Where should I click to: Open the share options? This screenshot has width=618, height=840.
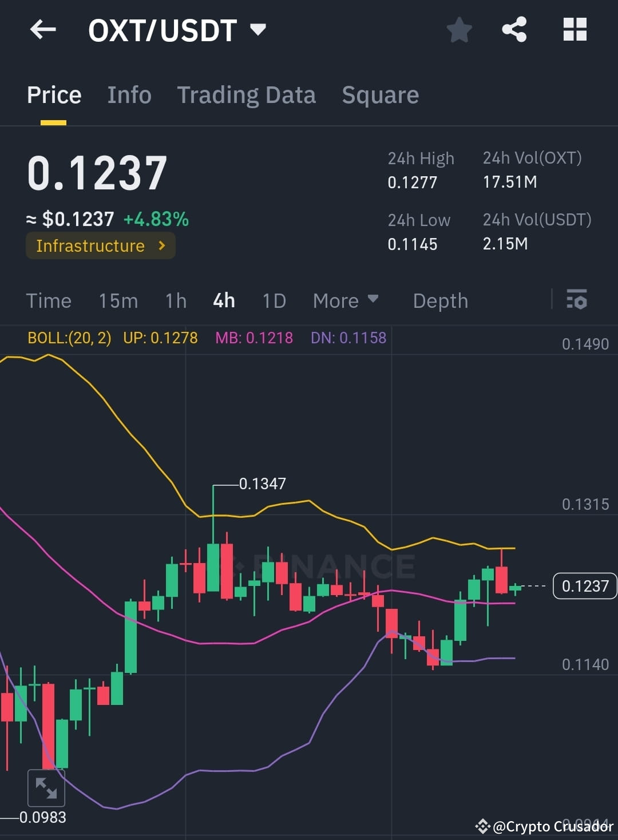coord(514,30)
